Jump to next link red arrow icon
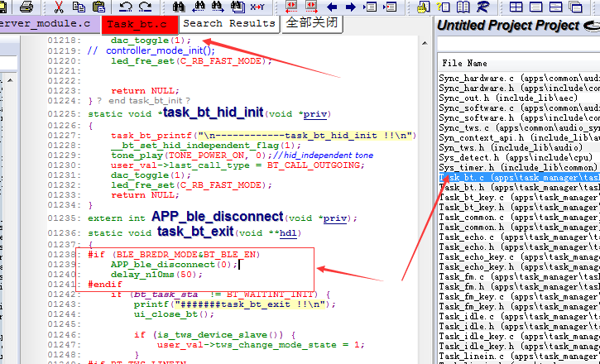The width and height of the screenshot is (600, 364). [311, 6]
